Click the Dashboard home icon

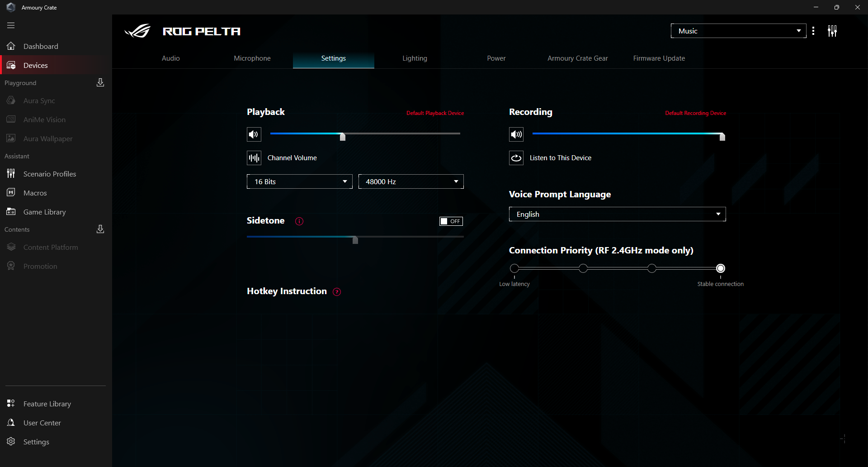(11, 46)
